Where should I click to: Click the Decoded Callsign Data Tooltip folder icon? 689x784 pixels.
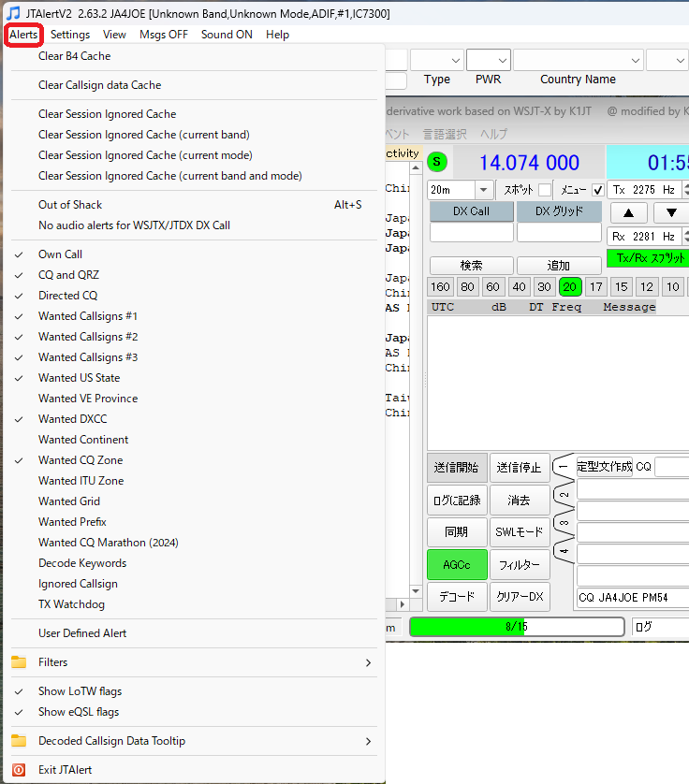pyautogui.click(x=19, y=741)
